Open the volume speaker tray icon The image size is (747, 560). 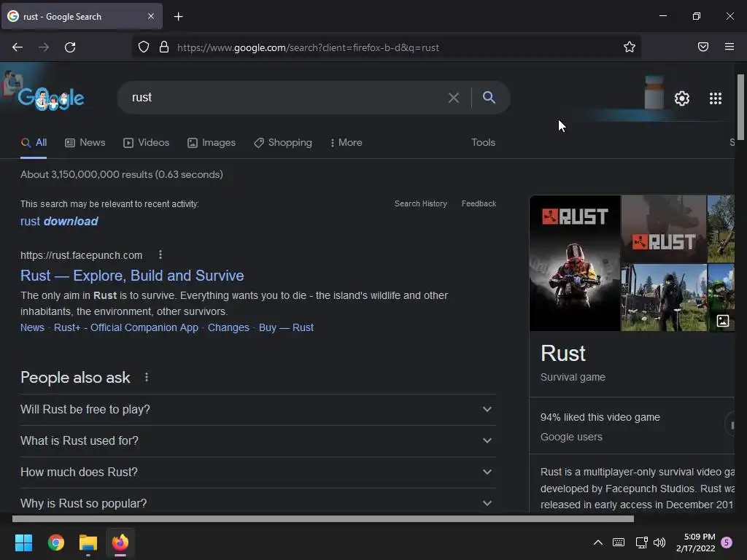pos(659,542)
